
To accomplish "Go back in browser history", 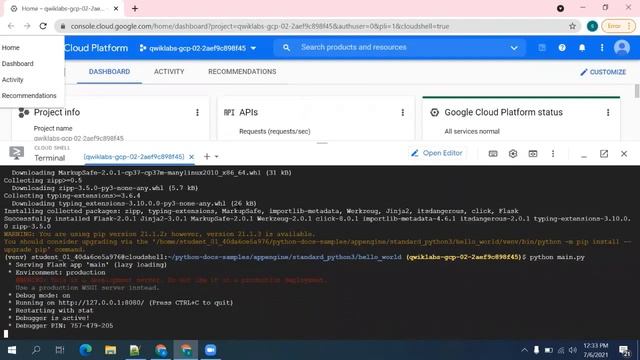I will coord(11,26).
